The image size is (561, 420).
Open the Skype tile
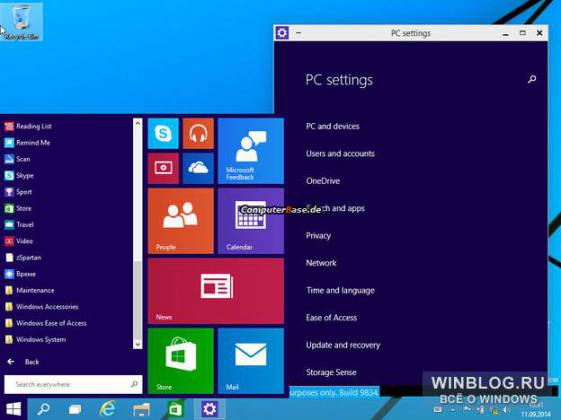[163, 133]
